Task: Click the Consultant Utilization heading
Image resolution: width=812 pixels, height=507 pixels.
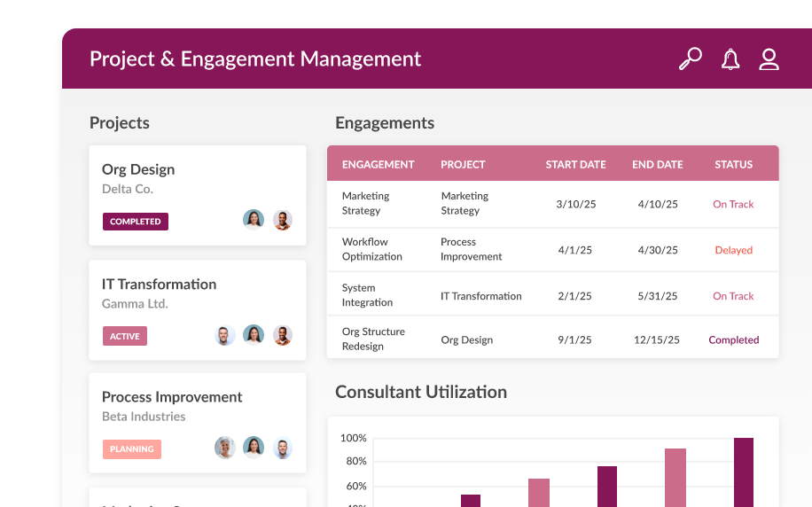Action: point(421,392)
